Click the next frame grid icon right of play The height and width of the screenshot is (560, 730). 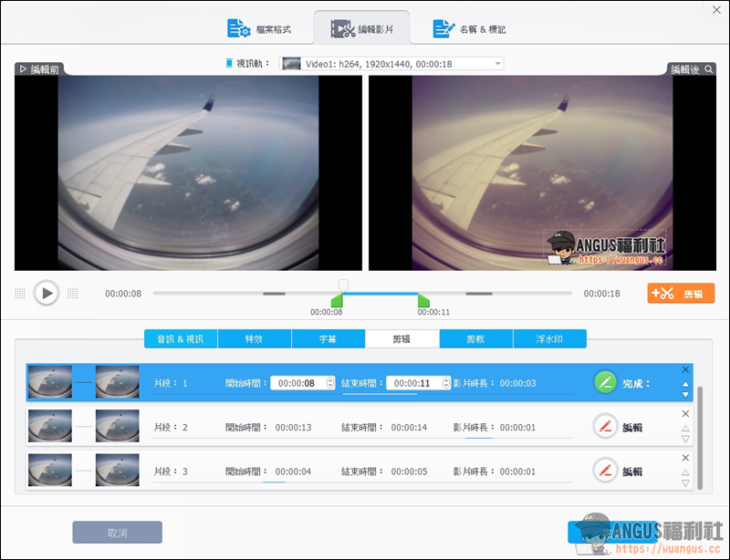[73, 294]
